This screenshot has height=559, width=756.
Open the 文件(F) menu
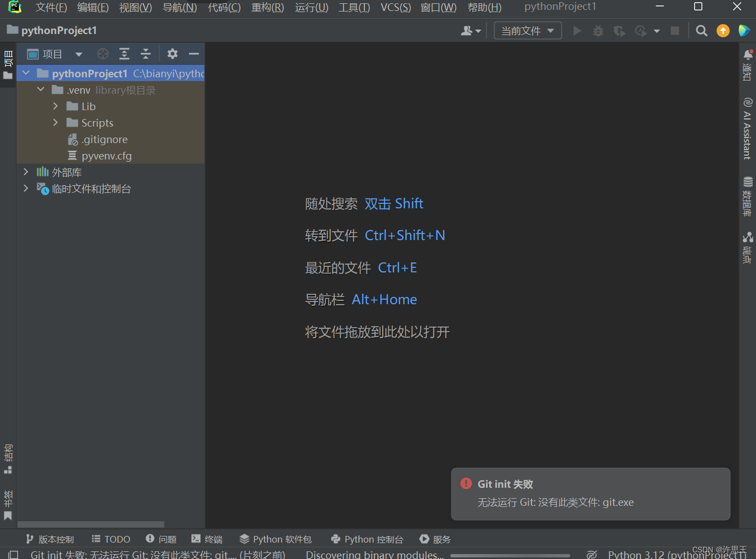[x=51, y=7]
